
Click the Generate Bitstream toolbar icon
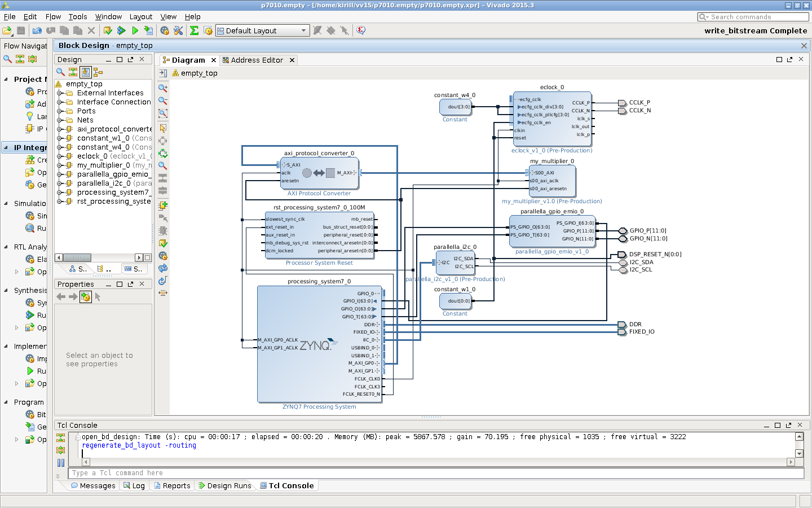click(x=148, y=30)
